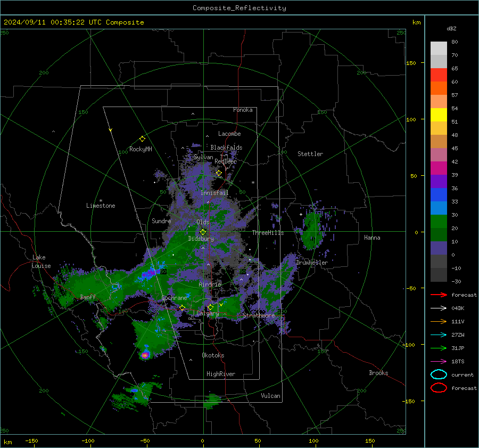This screenshot has width=479, height=448.
Task: Click the Ponoka city label
Action: click(243, 110)
